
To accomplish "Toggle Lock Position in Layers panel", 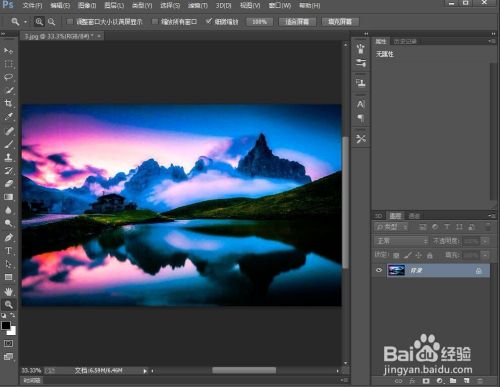I will click(x=419, y=255).
